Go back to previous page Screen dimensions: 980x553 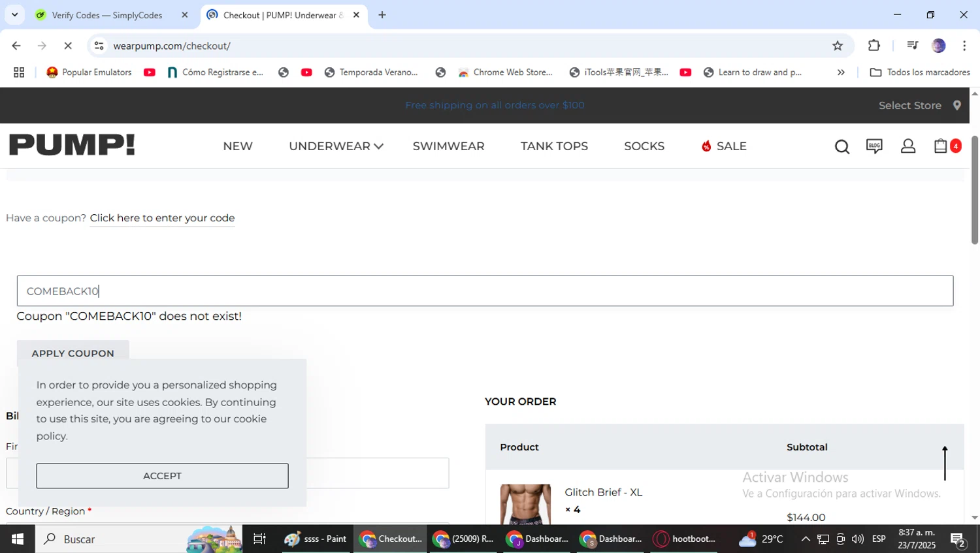tap(16, 46)
